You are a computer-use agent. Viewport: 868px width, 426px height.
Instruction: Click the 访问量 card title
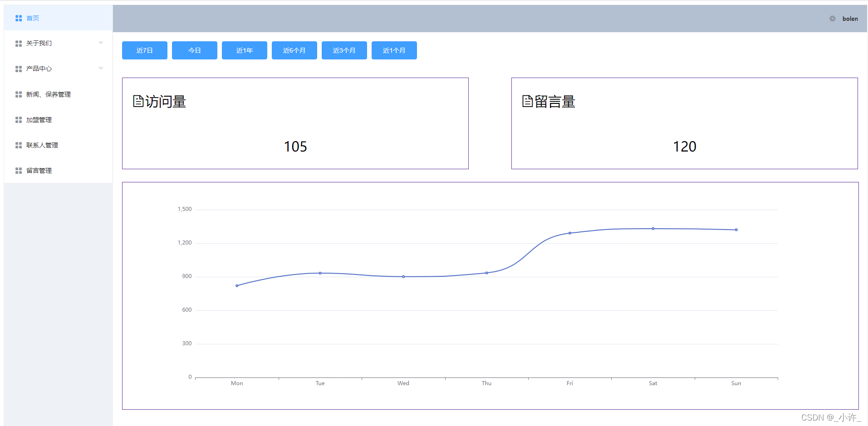(x=166, y=101)
